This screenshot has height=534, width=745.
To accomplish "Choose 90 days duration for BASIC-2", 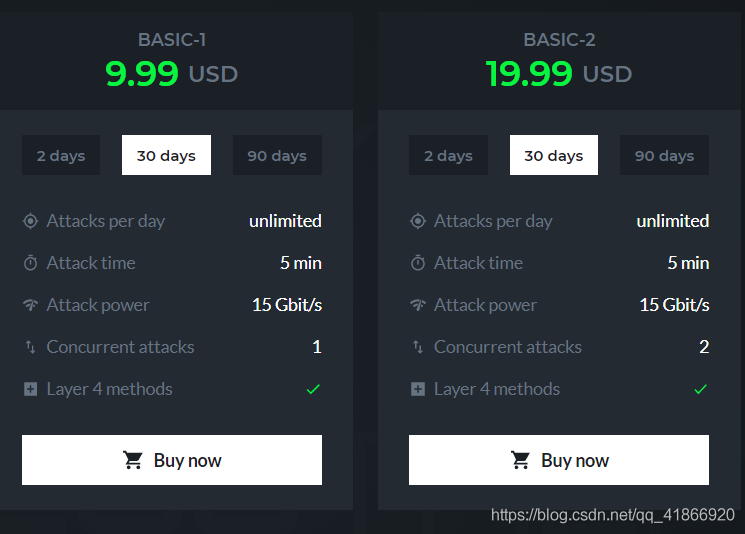I will tap(664, 155).
